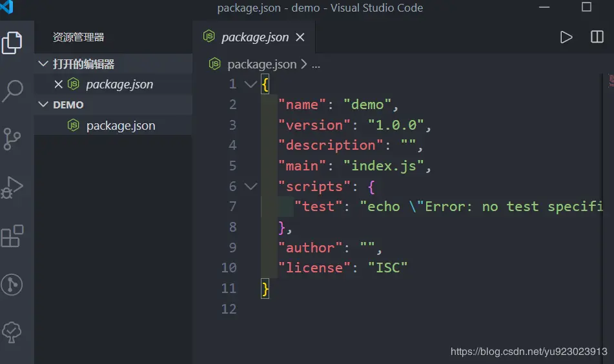Image resolution: width=614 pixels, height=364 pixels.
Task: Click the "demo" value on line 2
Action: [x=367, y=105]
